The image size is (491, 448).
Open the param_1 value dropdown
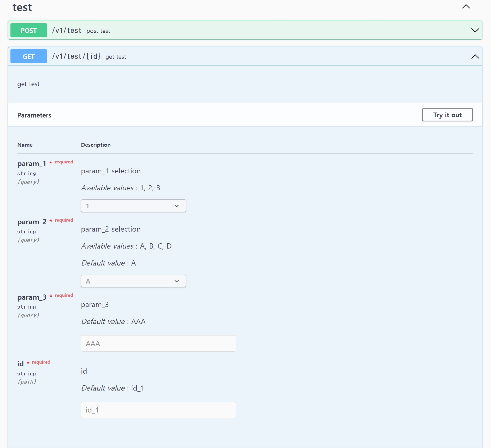click(133, 206)
